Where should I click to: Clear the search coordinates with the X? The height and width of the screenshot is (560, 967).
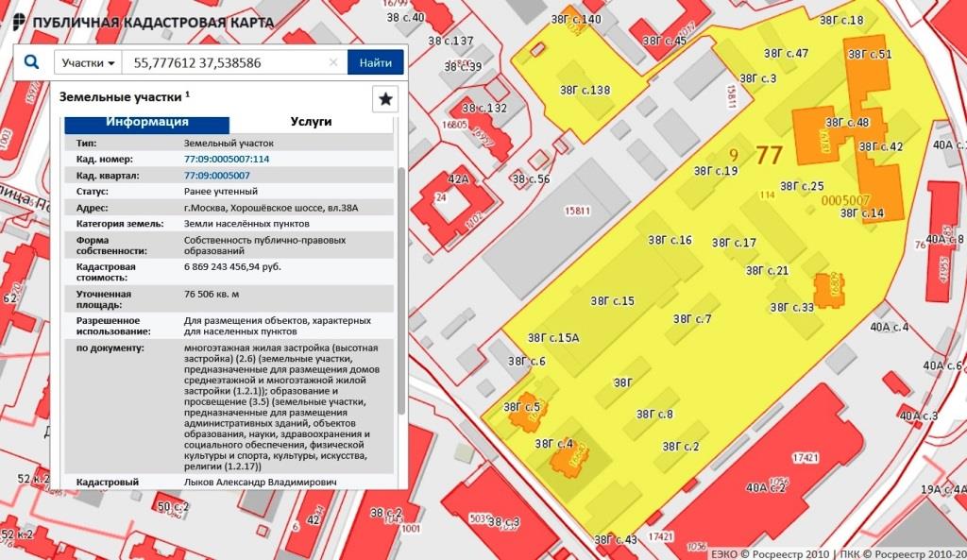click(x=332, y=63)
